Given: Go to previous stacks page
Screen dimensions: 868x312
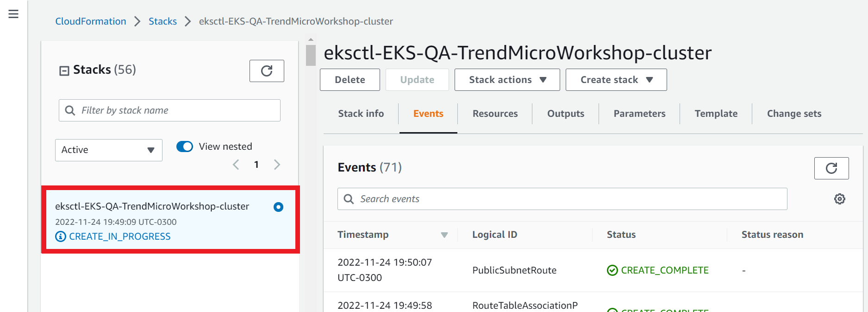Looking at the screenshot, I should [236, 165].
